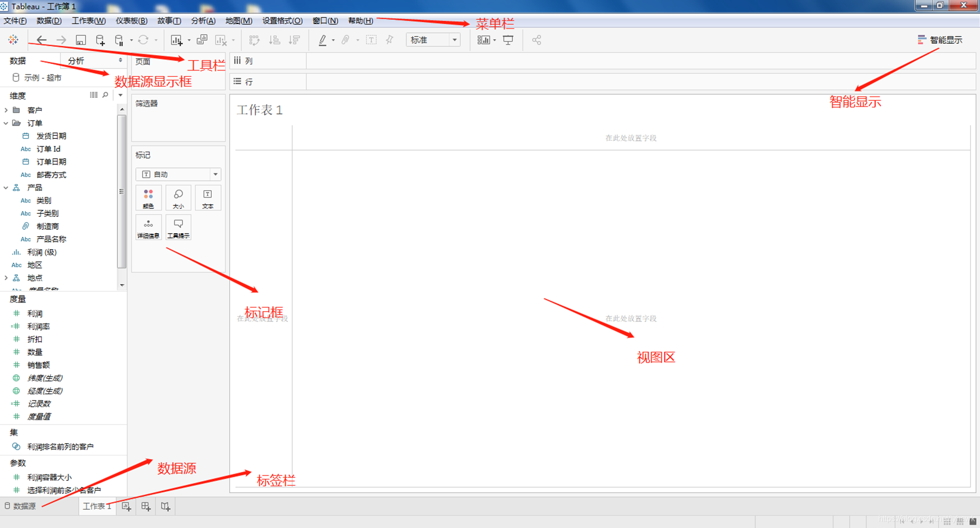Click the refresh data icon

pos(143,40)
